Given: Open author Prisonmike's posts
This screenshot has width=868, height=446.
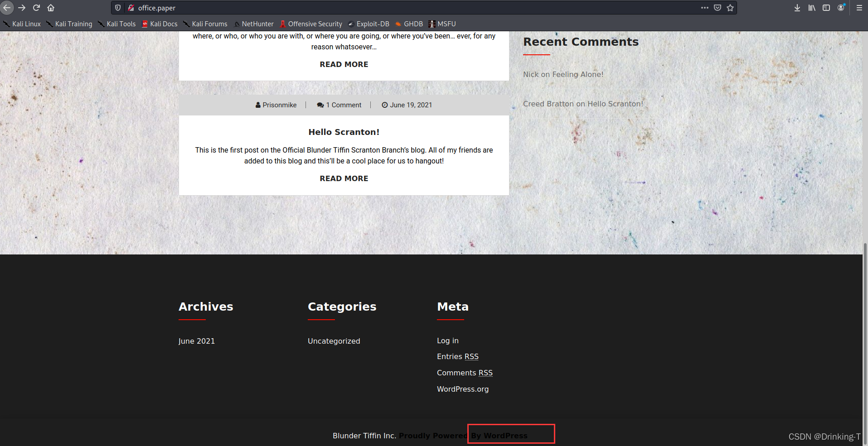Looking at the screenshot, I should coord(276,105).
